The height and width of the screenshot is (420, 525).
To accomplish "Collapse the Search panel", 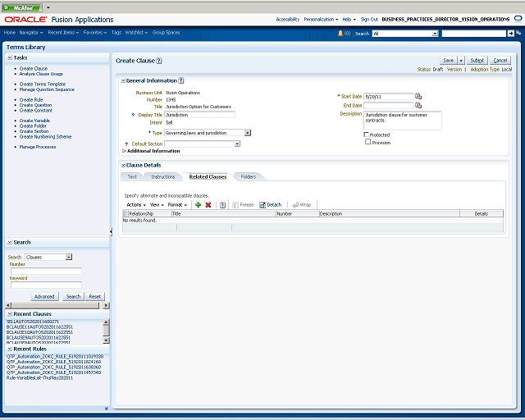I will tap(10, 242).
